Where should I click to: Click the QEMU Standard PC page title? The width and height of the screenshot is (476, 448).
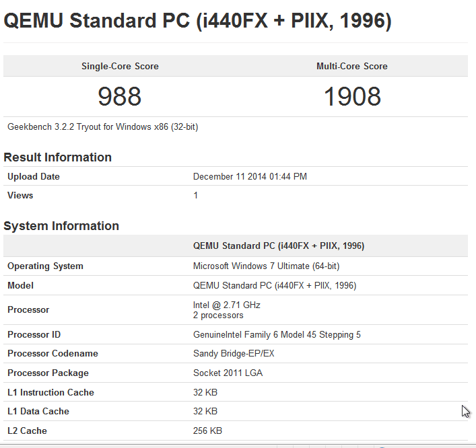(x=197, y=21)
